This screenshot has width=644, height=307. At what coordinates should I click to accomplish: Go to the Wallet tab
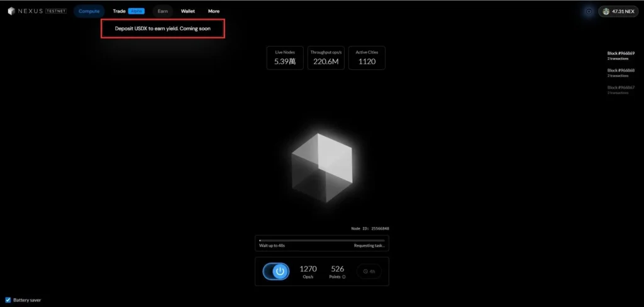point(188,11)
